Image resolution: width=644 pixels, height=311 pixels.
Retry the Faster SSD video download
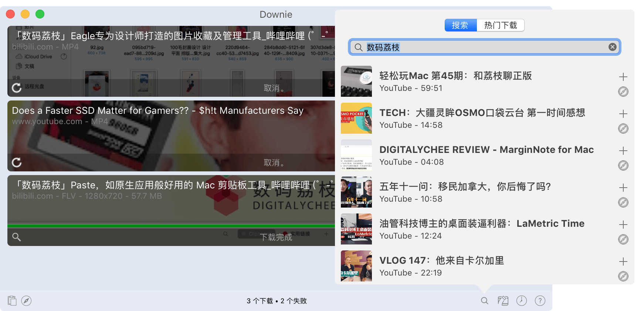pos(17,163)
